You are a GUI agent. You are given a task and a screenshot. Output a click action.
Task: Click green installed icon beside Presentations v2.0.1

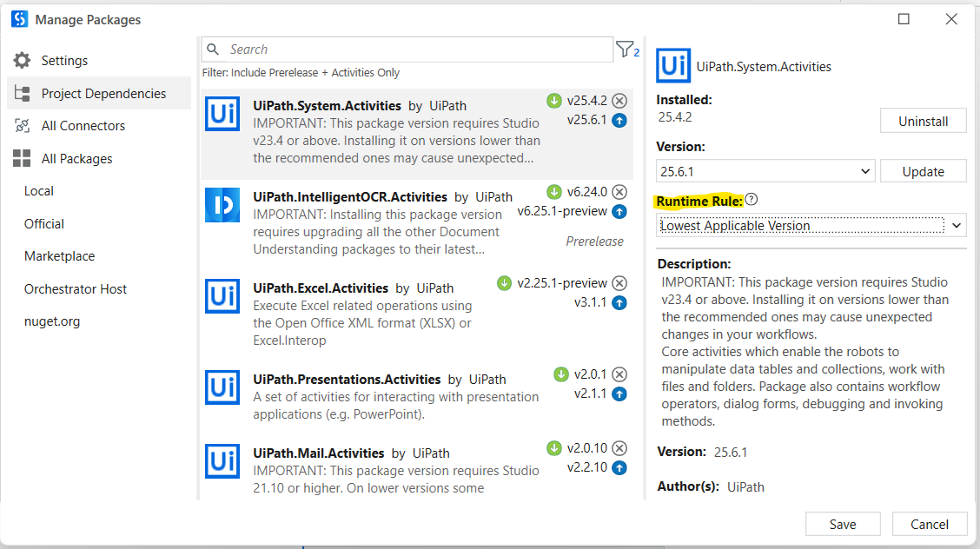pos(561,374)
